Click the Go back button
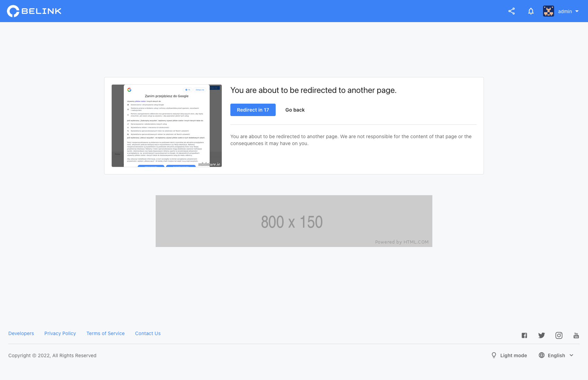588x380 pixels. (295, 110)
